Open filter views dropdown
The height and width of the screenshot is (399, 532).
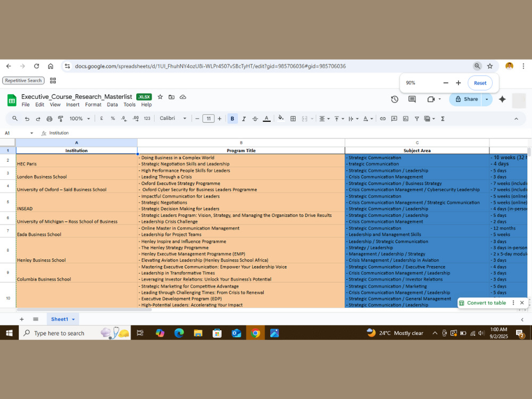[429, 119]
